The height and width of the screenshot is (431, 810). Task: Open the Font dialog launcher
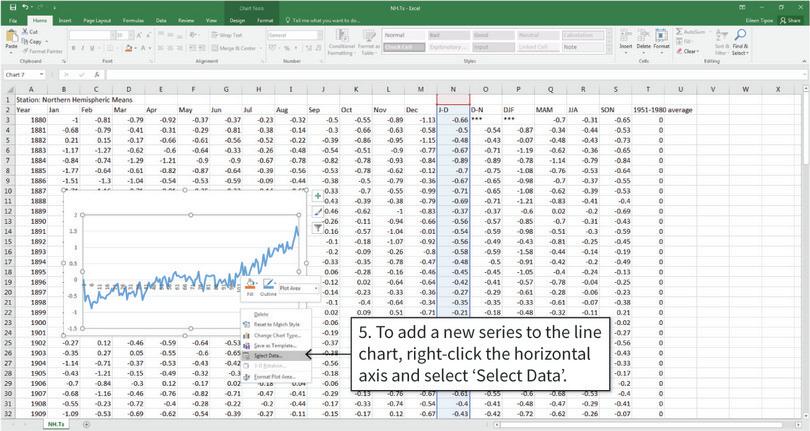pos(149,61)
